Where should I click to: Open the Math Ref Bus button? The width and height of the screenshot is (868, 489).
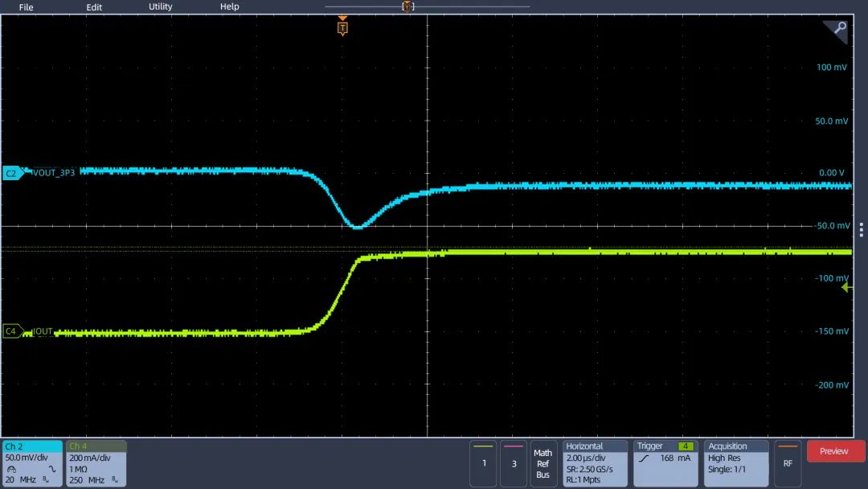click(x=543, y=463)
